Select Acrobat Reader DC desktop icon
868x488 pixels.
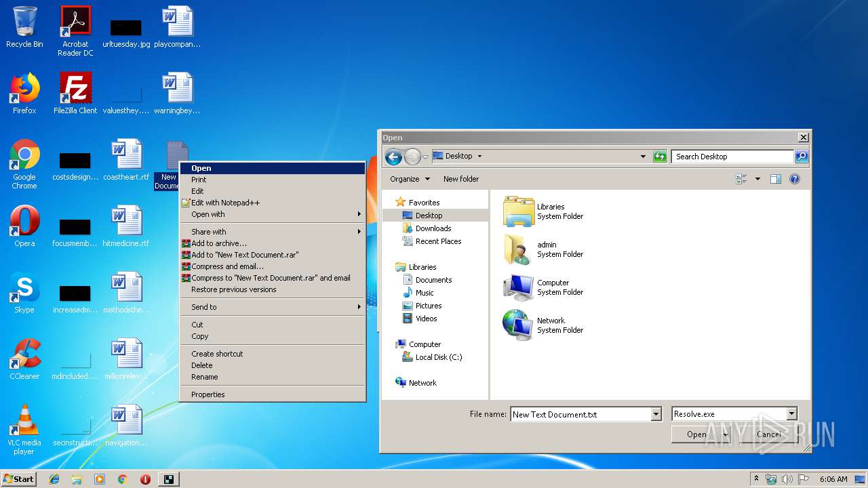pyautogui.click(x=75, y=31)
